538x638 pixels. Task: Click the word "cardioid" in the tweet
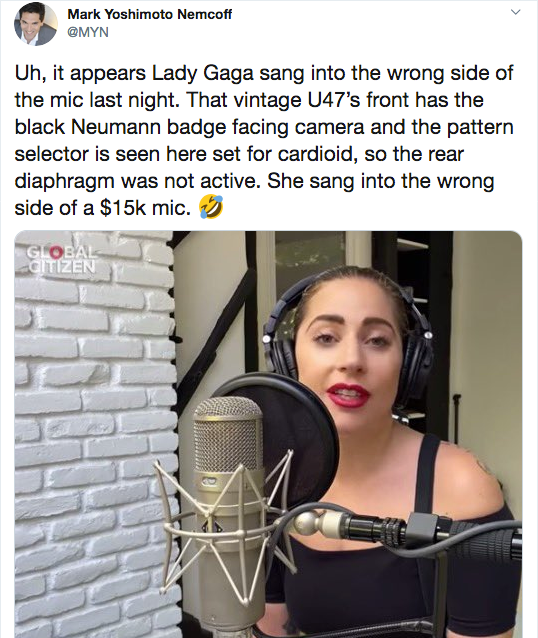tap(317, 154)
